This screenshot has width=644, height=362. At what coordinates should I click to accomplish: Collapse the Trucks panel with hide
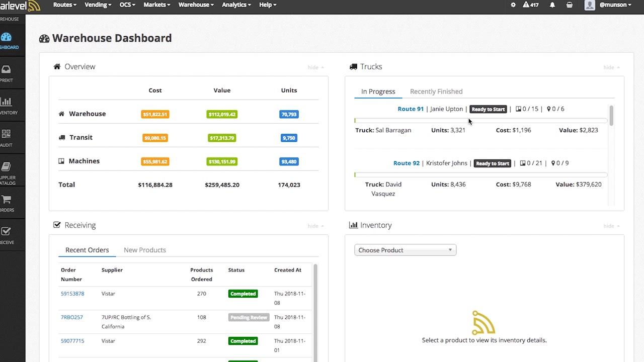tap(611, 67)
